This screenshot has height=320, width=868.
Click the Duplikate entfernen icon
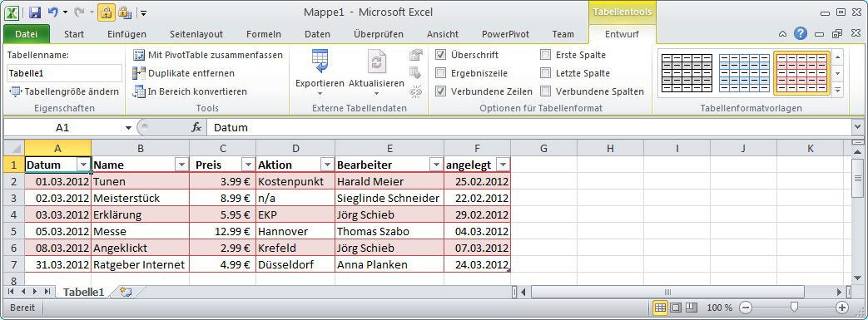click(x=139, y=73)
